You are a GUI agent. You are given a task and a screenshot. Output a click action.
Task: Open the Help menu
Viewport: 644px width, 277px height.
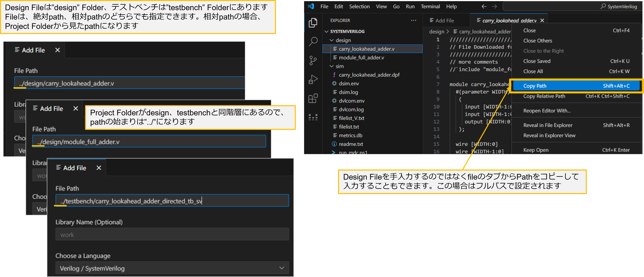pos(451,7)
